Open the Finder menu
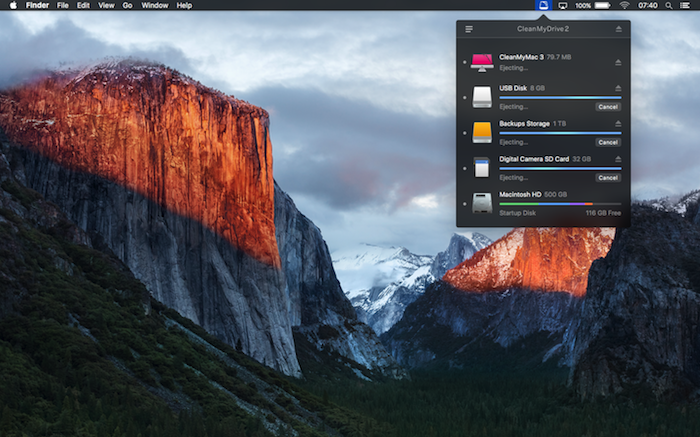700x437 pixels. (x=38, y=5)
